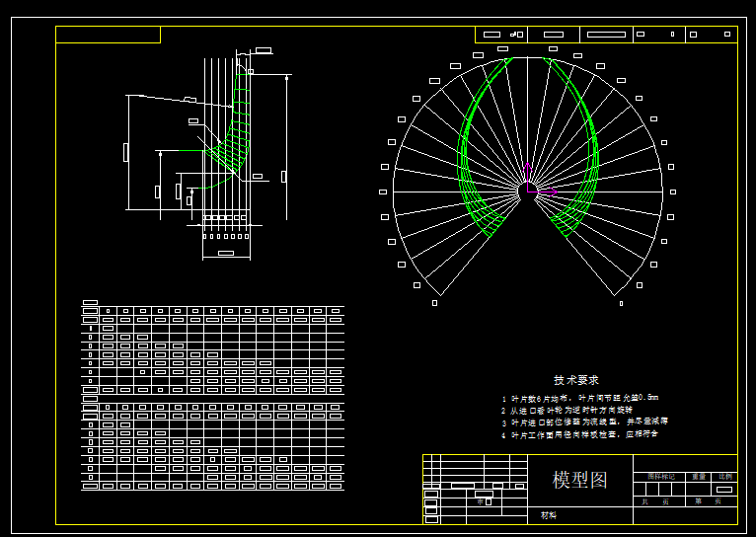Click the 模型图 title text
The height and width of the screenshot is (537, 756).
(580, 481)
